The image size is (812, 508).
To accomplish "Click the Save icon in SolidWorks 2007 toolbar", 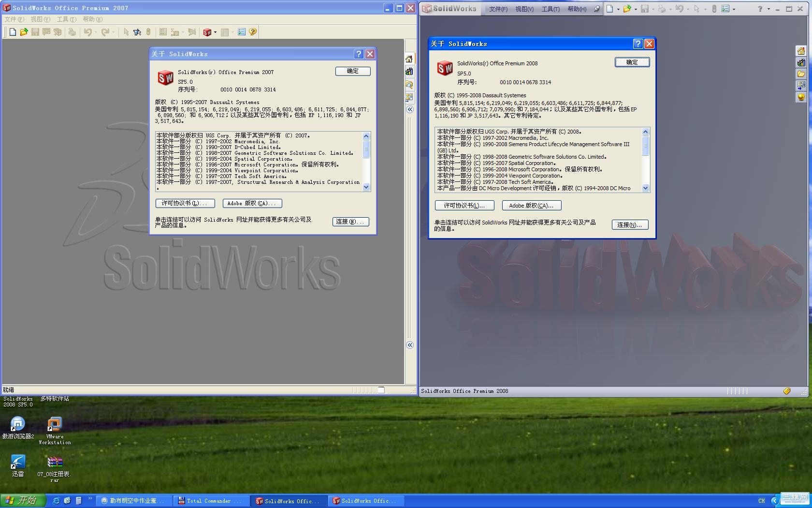I will click(35, 32).
